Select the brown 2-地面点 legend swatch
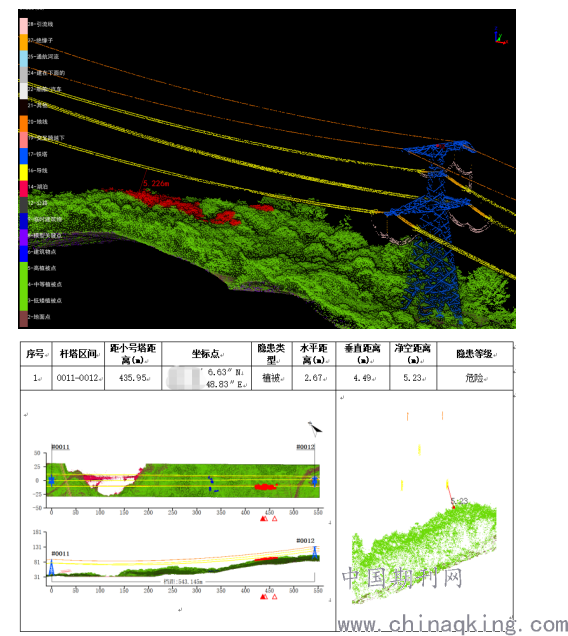This screenshot has width=568, height=636. 24,319
